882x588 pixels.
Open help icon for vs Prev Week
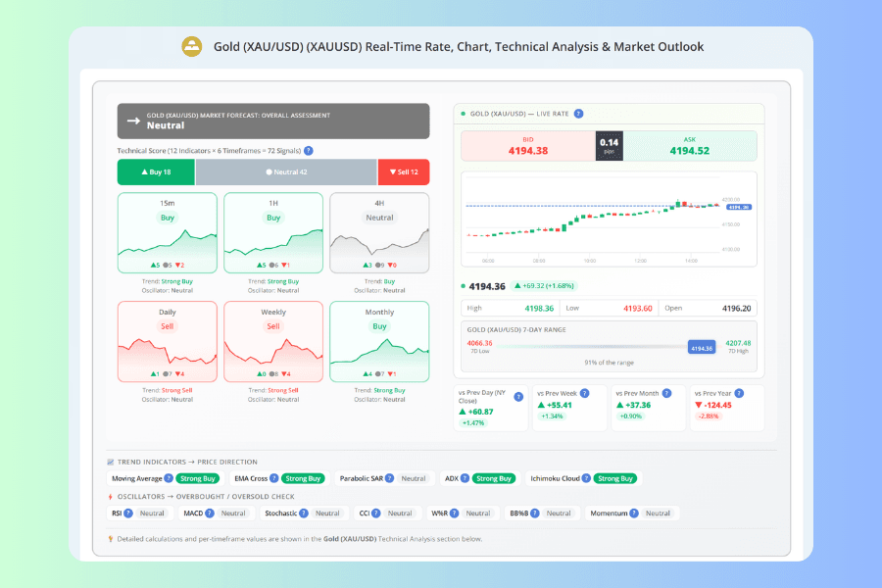(584, 393)
